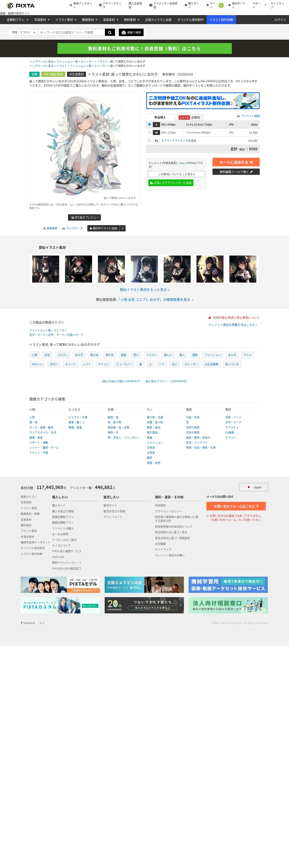Click the ruru creator credit link

[x=182, y=163]
